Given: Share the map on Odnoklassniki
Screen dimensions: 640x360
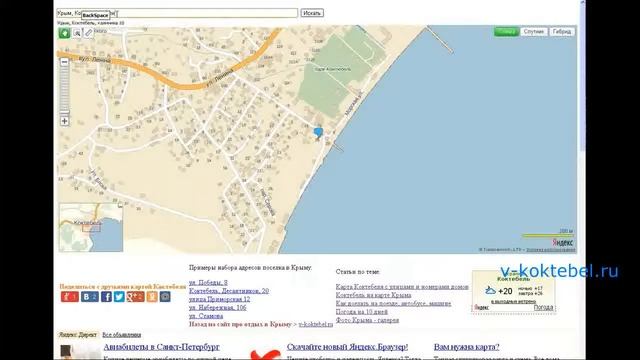Looking at the screenshot, I should [152, 297].
